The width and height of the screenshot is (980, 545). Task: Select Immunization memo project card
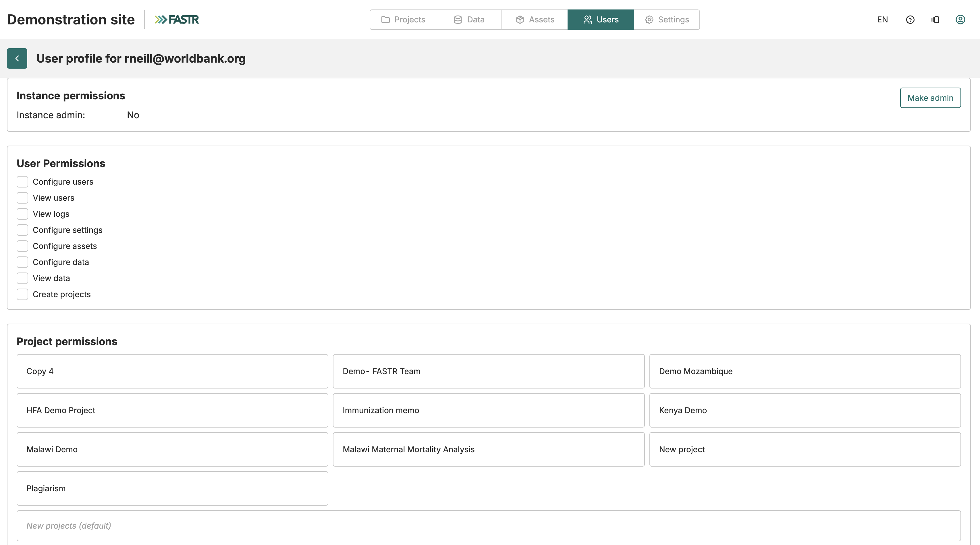click(x=489, y=410)
